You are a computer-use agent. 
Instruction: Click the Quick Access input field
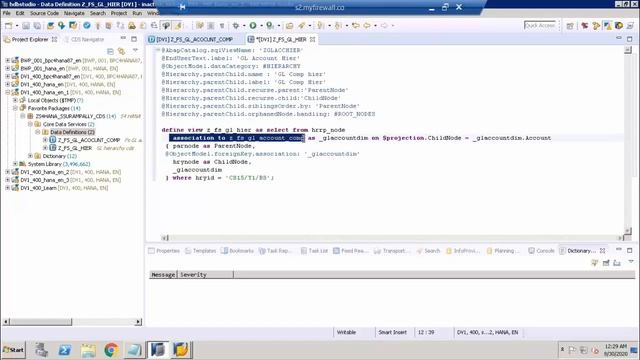point(540,25)
